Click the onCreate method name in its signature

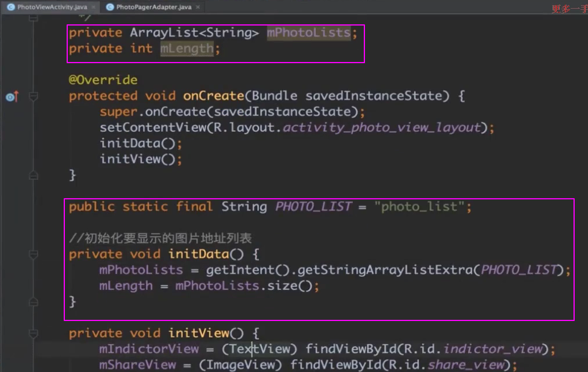click(214, 96)
